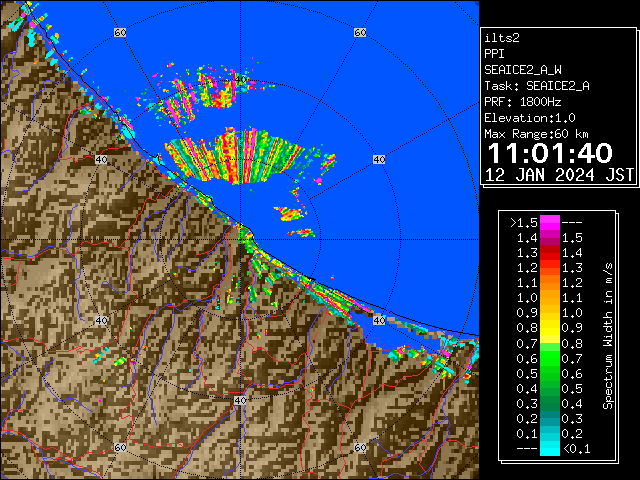
Task: Click the bright magenta top legend color band
Action: (550, 223)
